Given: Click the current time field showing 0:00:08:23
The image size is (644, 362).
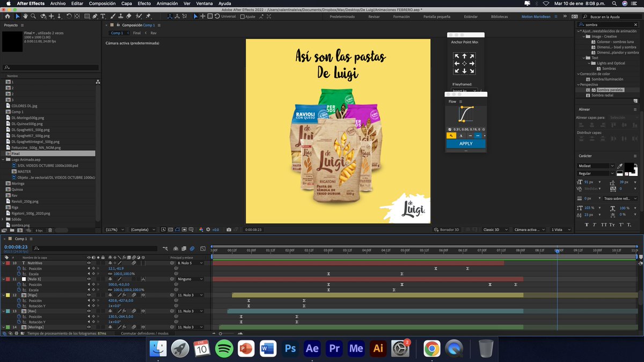Looking at the screenshot, I should 16,247.
